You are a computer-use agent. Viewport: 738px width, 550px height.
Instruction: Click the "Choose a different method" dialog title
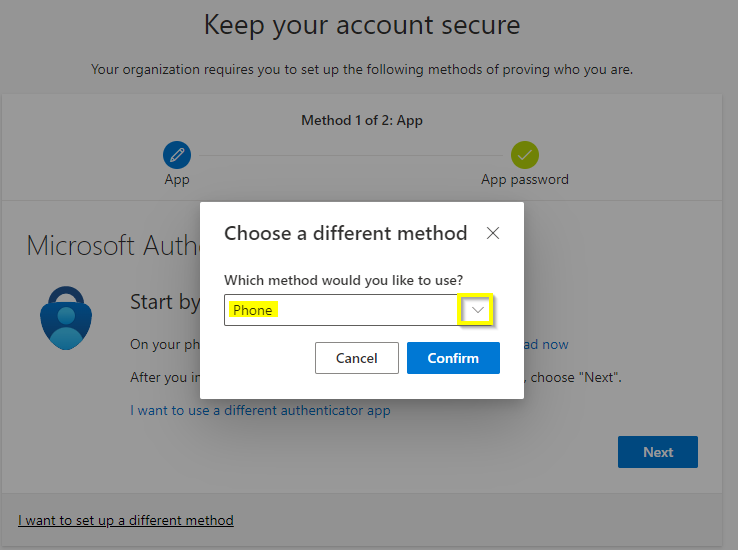345,233
